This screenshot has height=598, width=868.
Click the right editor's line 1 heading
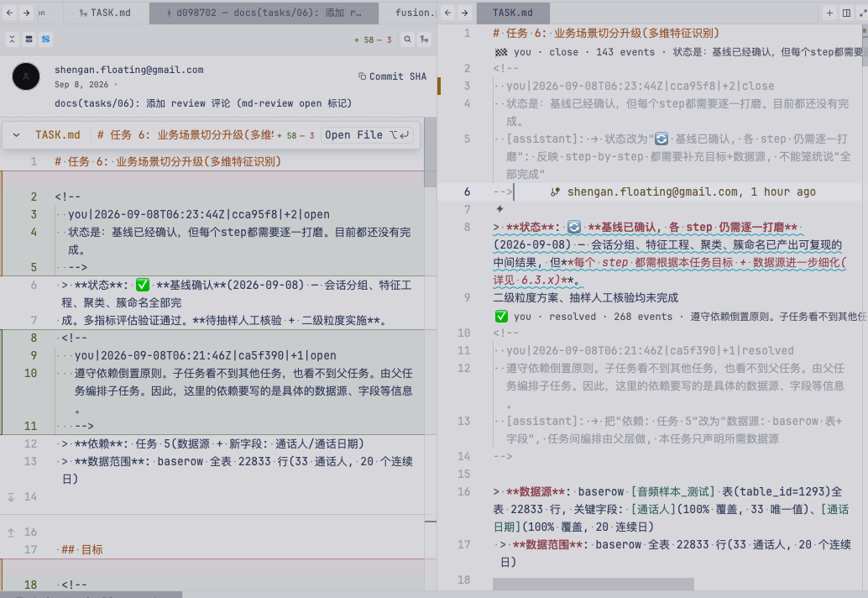(606, 34)
